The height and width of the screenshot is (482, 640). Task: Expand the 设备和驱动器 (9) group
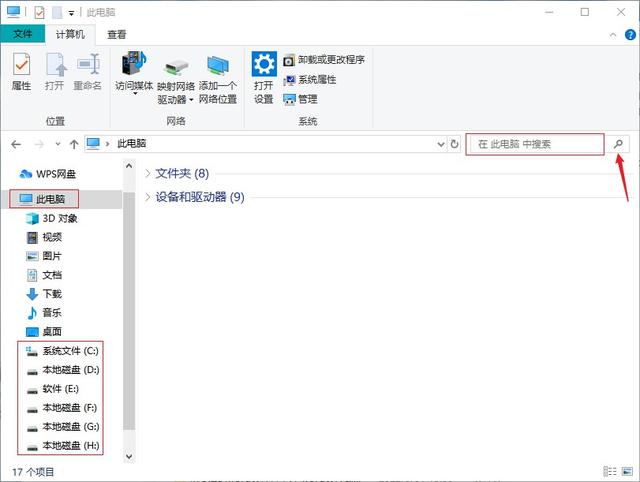147,197
